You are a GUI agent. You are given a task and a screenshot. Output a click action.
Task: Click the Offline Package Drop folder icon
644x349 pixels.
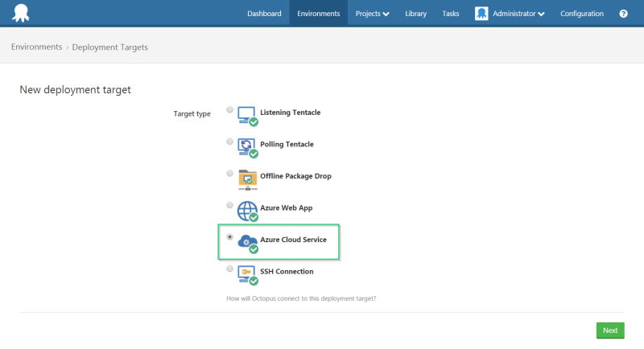(247, 179)
